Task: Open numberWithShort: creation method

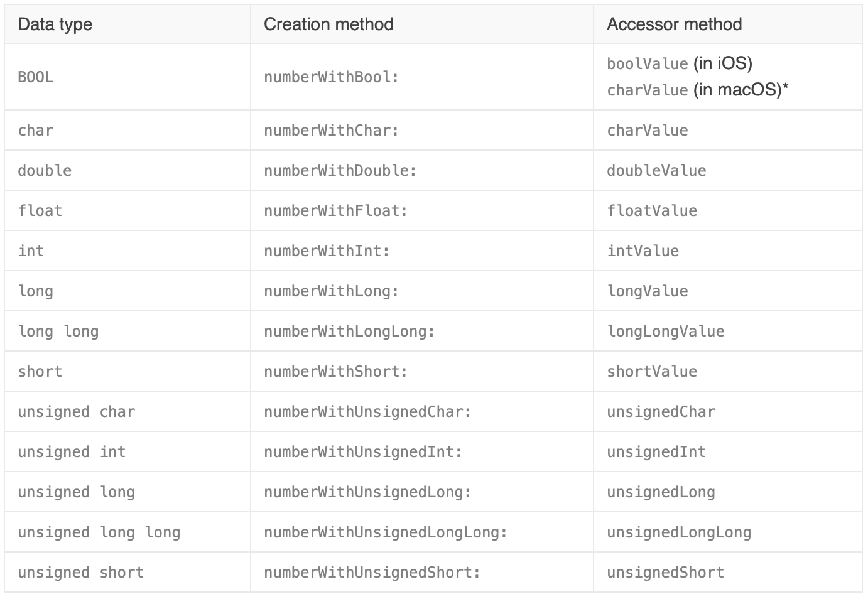Action: pyautogui.click(x=335, y=372)
